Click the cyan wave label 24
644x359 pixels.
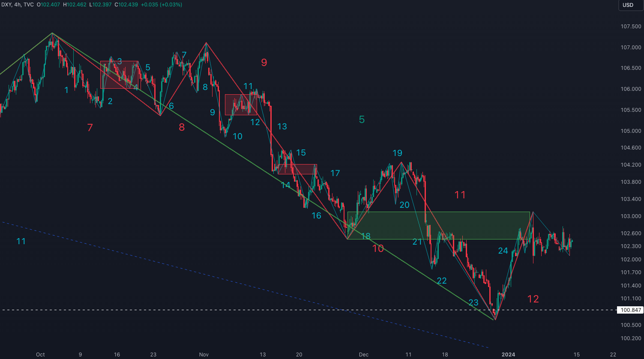503,251
